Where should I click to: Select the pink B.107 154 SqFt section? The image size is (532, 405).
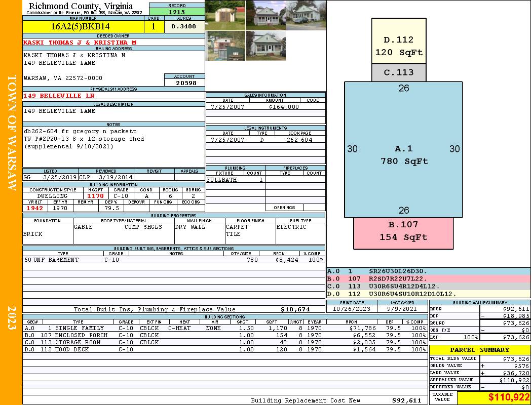coord(403,233)
